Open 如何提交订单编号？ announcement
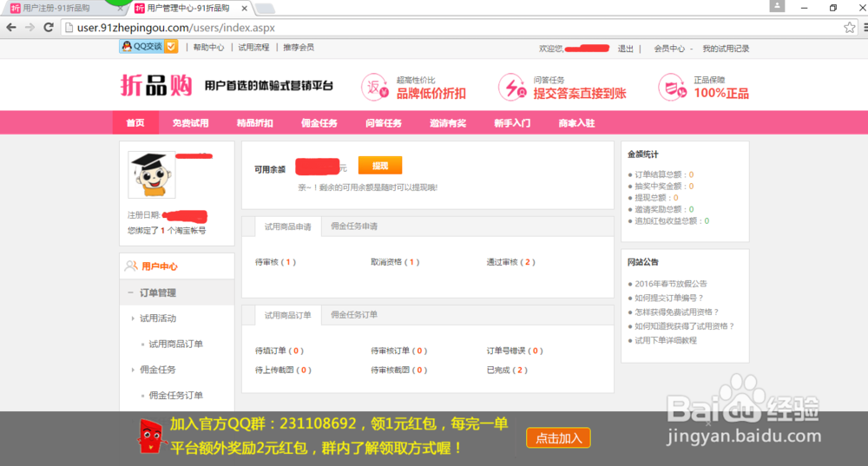 [x=668, y=299]
